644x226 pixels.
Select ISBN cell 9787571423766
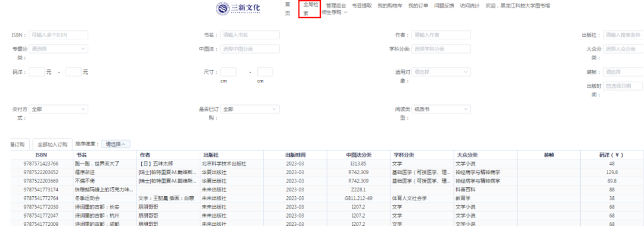pos(41,163)
